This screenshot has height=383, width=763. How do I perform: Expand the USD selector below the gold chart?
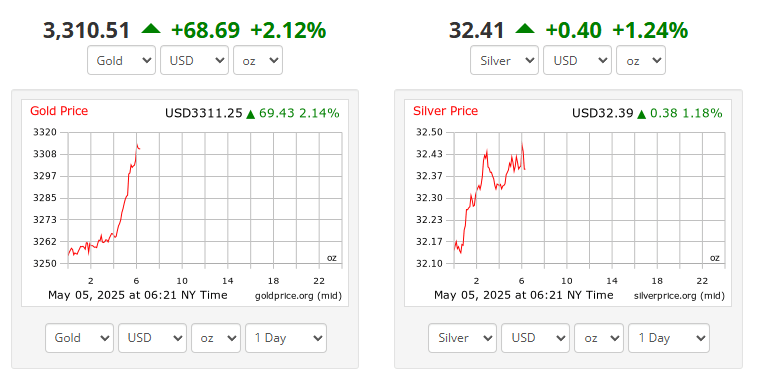[152, 338]
